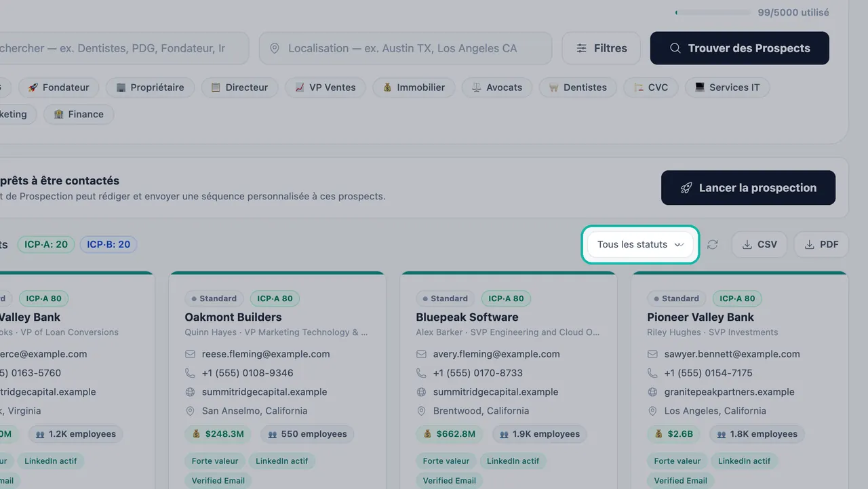Image resolution: width=868 pixels, height=489 pixels.
Task: Click the refresh icon next to CSV
Action: pyautogui.click(x=712, y=244)
